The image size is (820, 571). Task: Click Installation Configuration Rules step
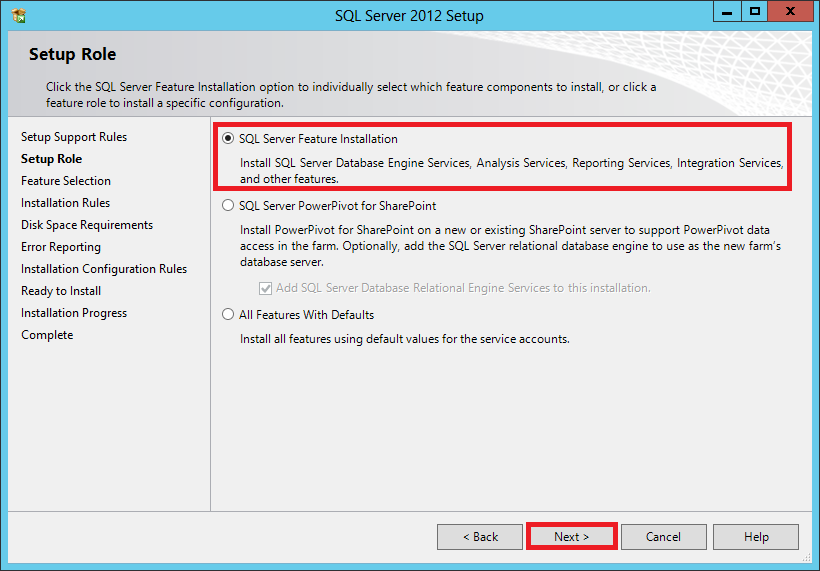tap(104, 269)
